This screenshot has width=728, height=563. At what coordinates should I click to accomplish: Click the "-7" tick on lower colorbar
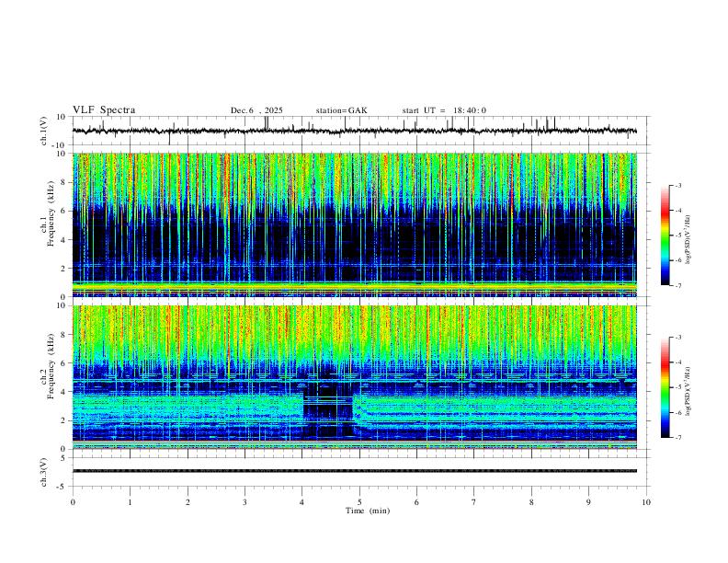click(x=677, y=438)
